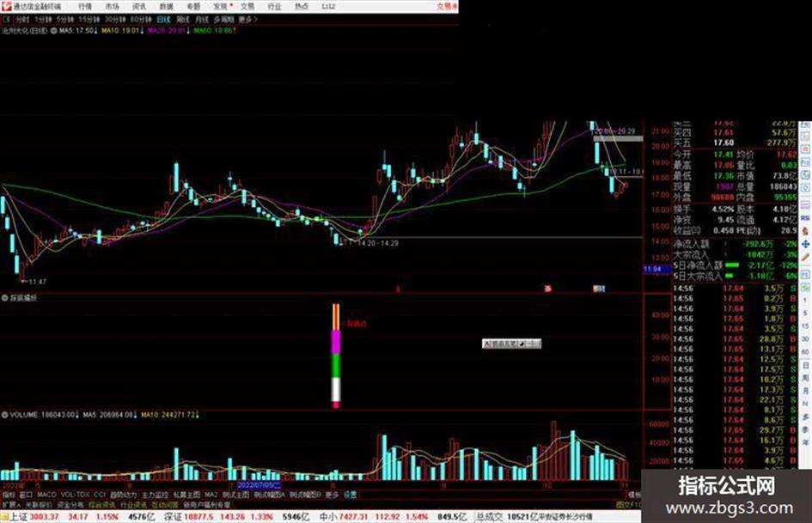Image resolution: width=812 pixels, height=523 pixels.
Task: Select 月 period in right sidebar
Action: coord(805,391)
